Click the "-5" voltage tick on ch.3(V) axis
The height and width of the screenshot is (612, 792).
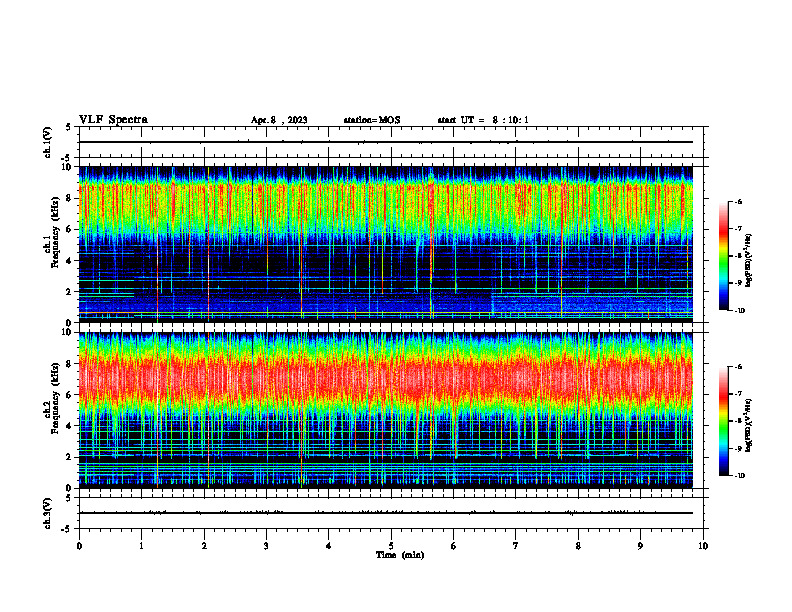point(67,529)
